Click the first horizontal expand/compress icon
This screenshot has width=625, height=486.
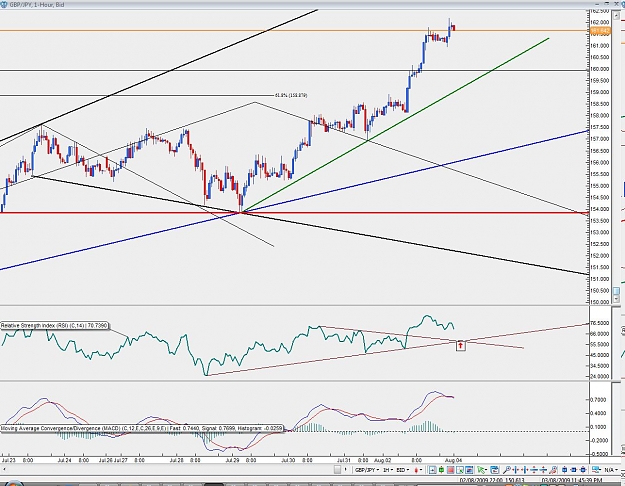click(x=516, y=470)
